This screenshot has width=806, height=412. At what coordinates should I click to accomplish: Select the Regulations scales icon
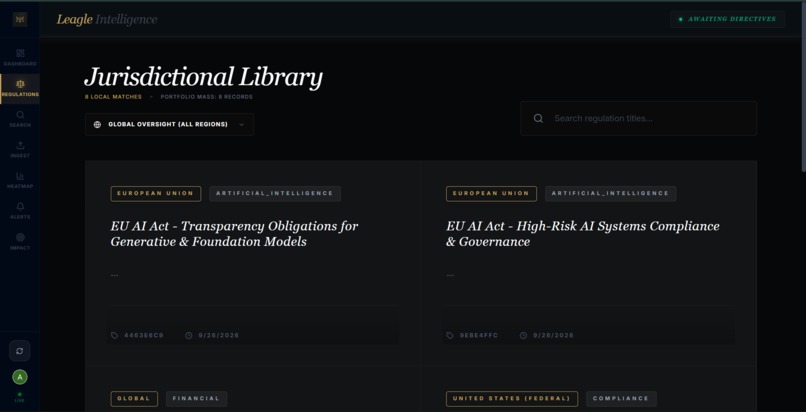[x=20, y=84]
